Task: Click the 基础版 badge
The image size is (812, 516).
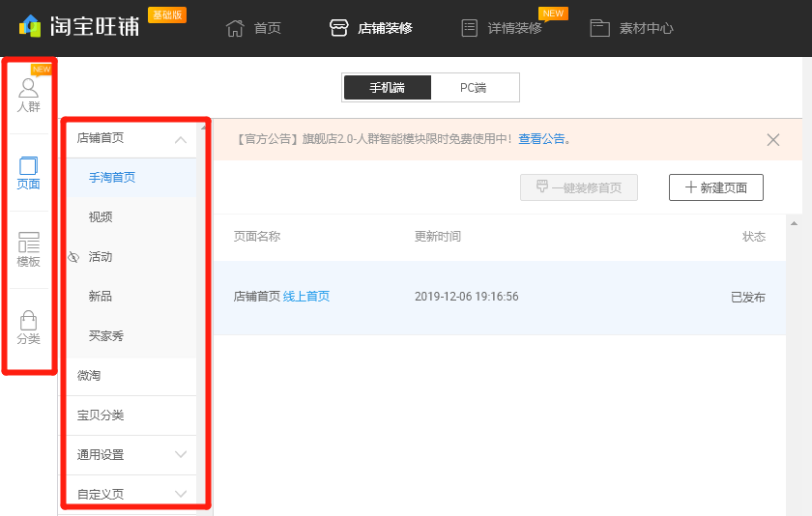Action: [167, 15]
